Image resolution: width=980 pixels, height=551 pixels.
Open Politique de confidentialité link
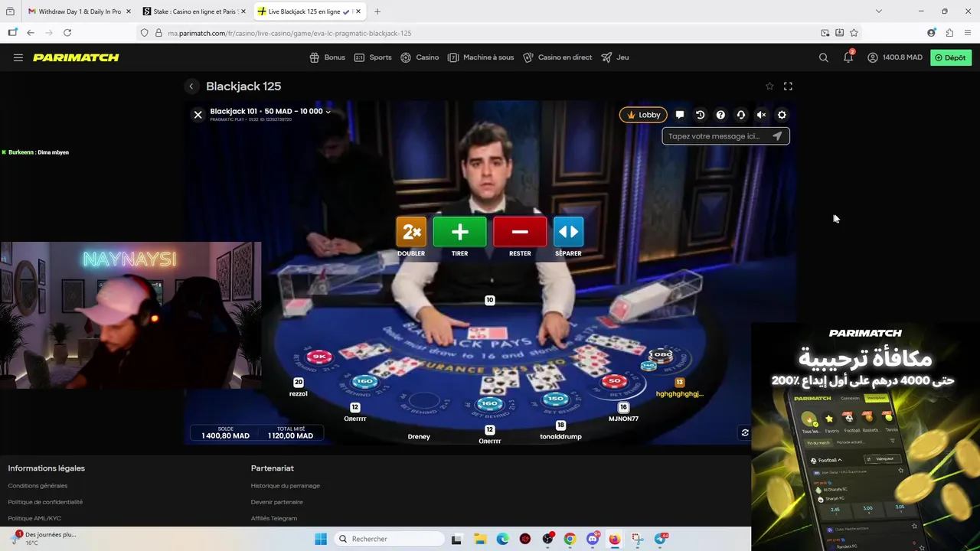pos(45,502)
